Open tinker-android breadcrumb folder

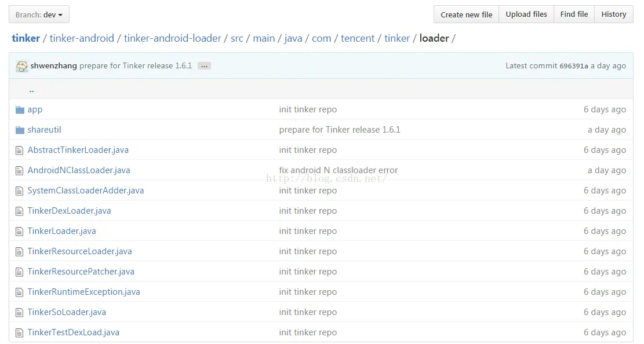(82, 38)
